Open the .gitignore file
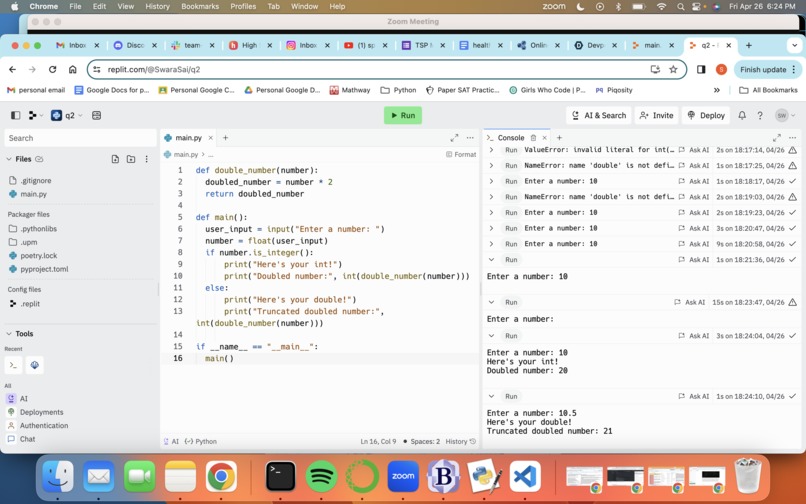Image resolution: width=806 pixels, height=504 pixels. coord(35,181)
